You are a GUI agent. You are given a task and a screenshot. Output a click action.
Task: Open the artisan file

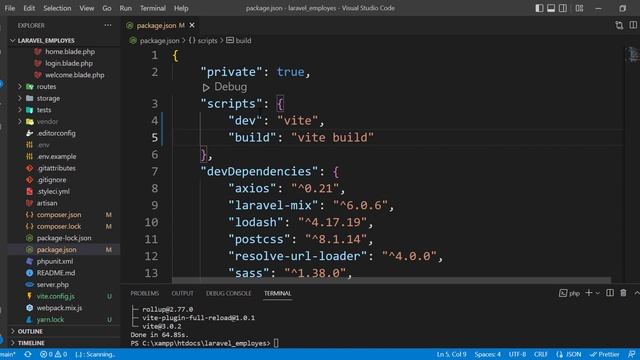coord(47,203)
